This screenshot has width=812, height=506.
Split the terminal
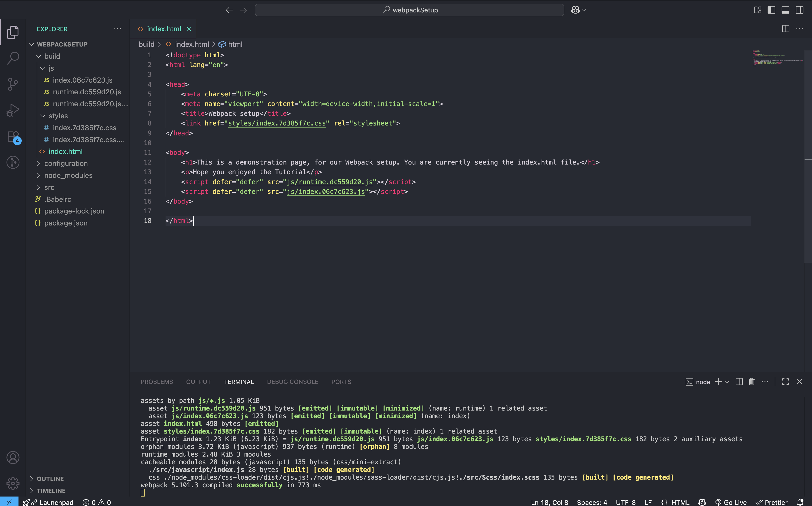739,382
